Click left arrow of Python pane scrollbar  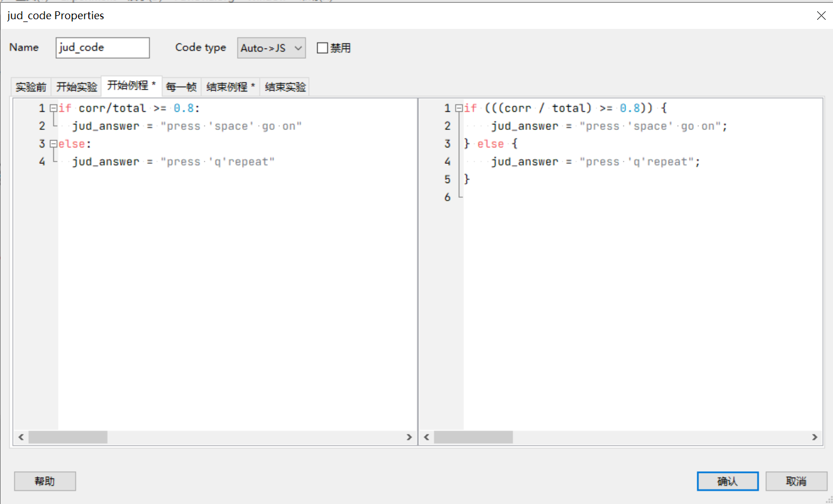click(21, 437)
